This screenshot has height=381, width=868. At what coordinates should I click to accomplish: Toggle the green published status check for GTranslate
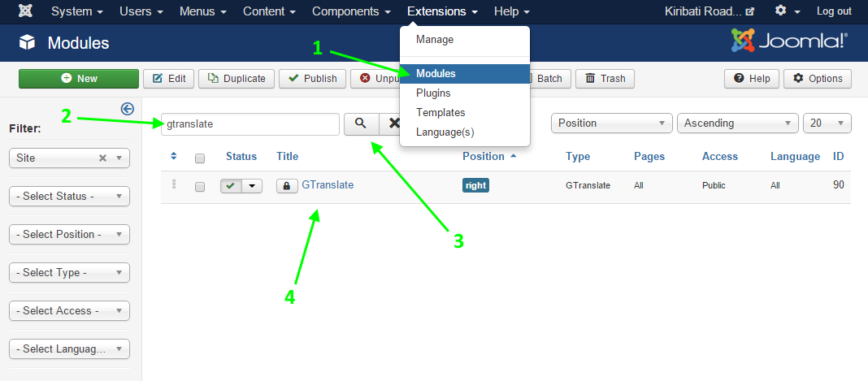click(x=232, y=186)
